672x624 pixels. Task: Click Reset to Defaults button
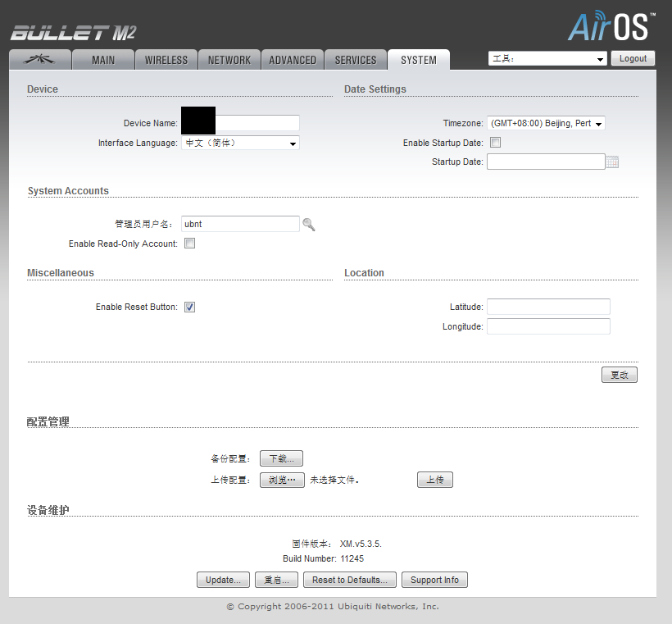[350, 580]
